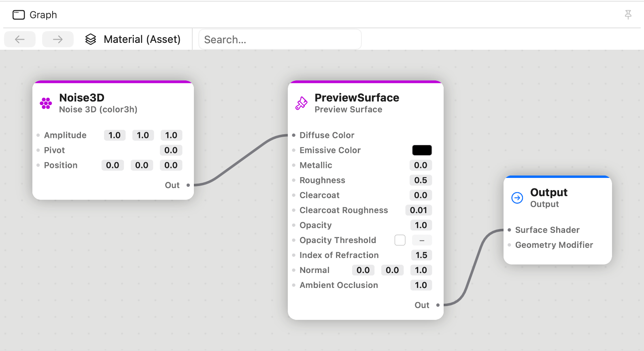Click the last Position value field
The height and width of the screenshot is (351, 644).
171,165
